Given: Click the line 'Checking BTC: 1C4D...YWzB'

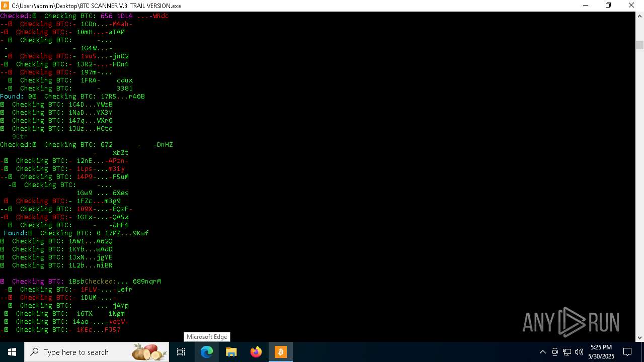Looking at the screenshot, I should pyautogui.click(x=56, y=104).
